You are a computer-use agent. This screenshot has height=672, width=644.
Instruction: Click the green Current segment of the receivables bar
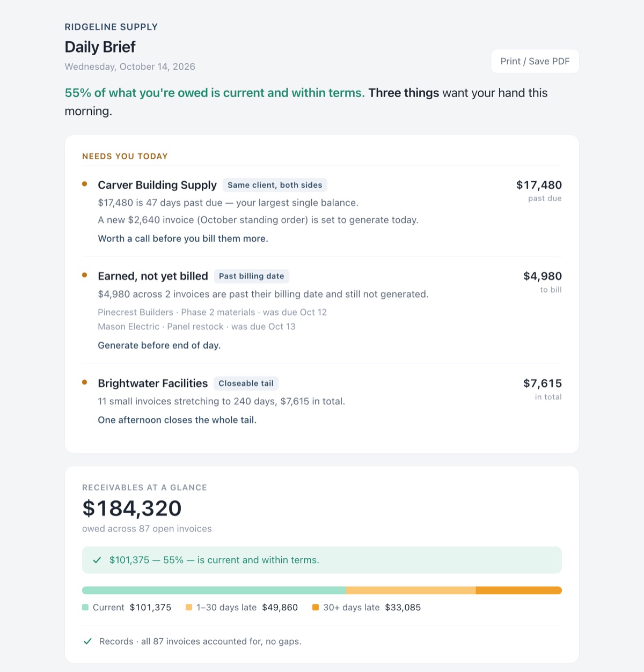click(214, 590)
